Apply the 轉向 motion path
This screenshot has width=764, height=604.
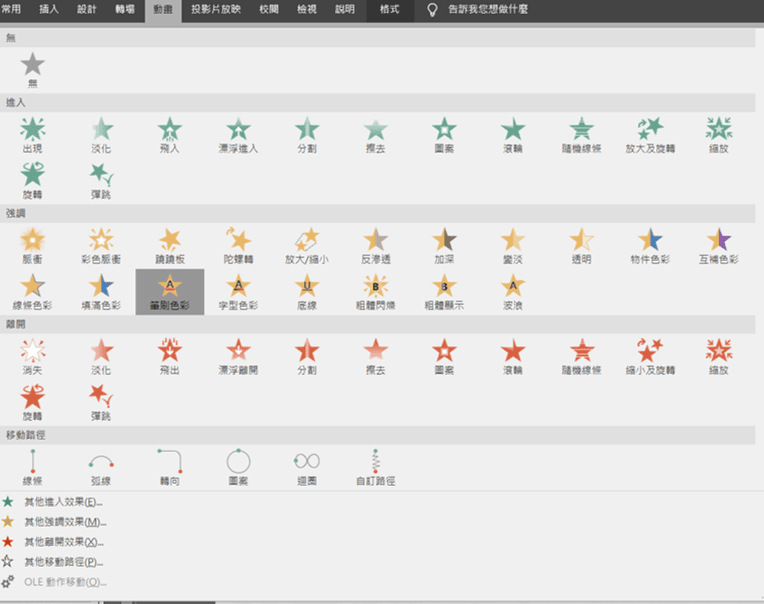coord(170,468)
